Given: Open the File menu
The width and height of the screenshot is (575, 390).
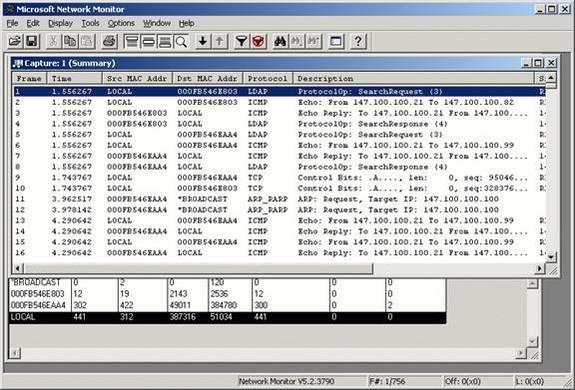Looking at the screenshot, I should [12, 23].
